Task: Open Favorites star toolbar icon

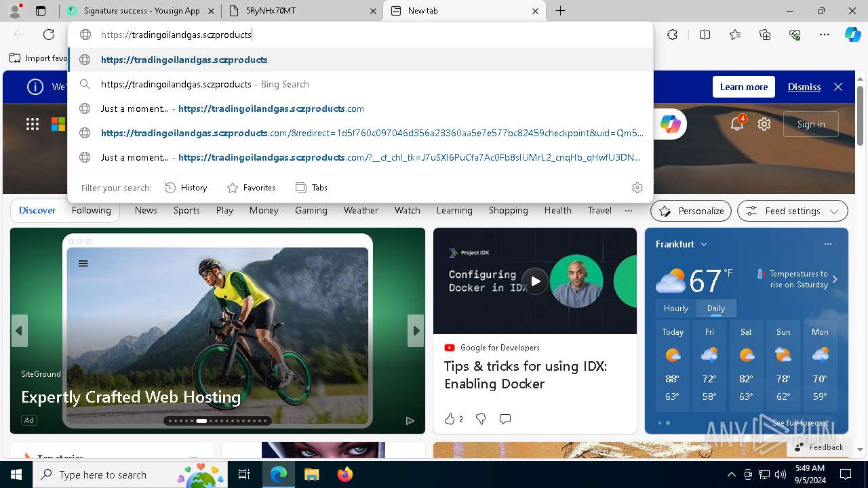Action: pos(735,35)
